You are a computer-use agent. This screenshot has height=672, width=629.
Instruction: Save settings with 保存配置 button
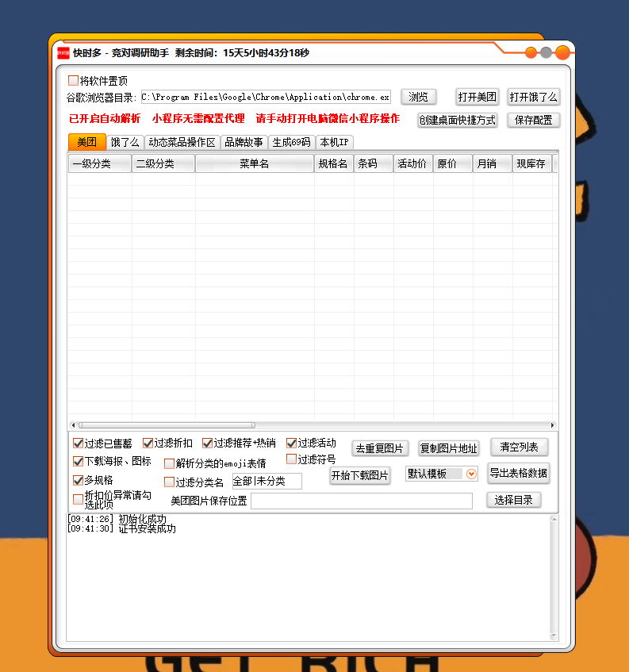point(535,120)
